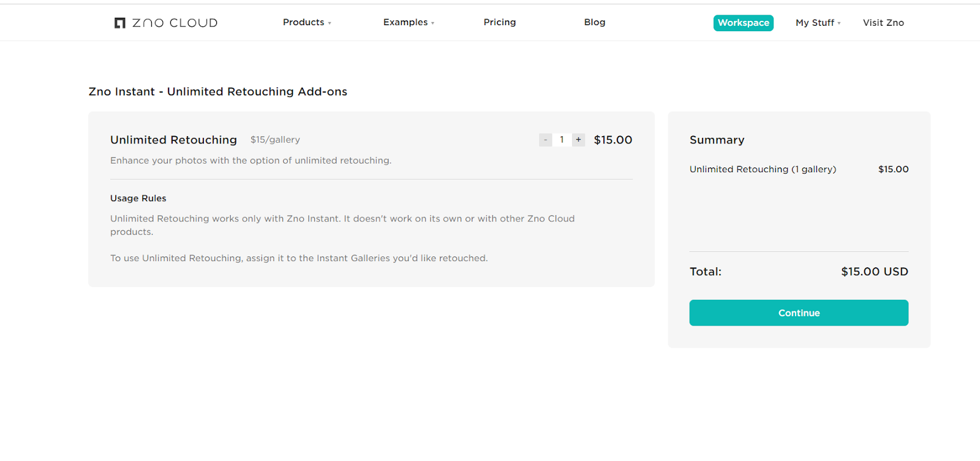
Task: Click the small arrow beside Examples
Action: coord(433,23)
